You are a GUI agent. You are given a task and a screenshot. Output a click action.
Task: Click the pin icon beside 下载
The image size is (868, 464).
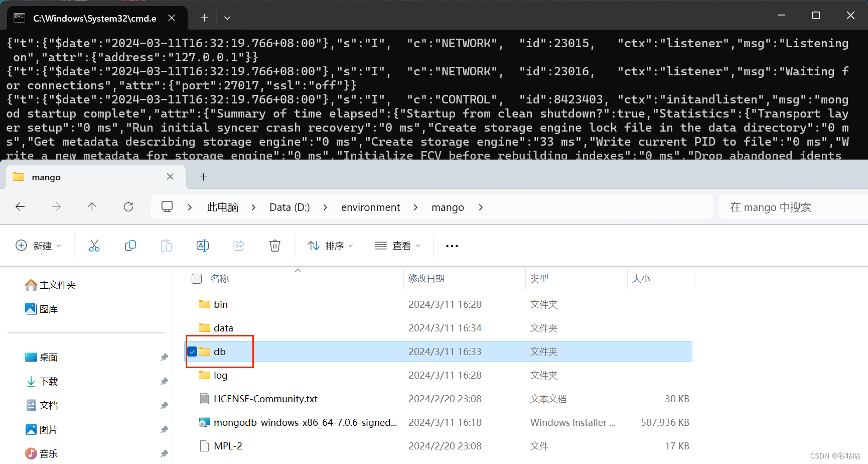164,382
